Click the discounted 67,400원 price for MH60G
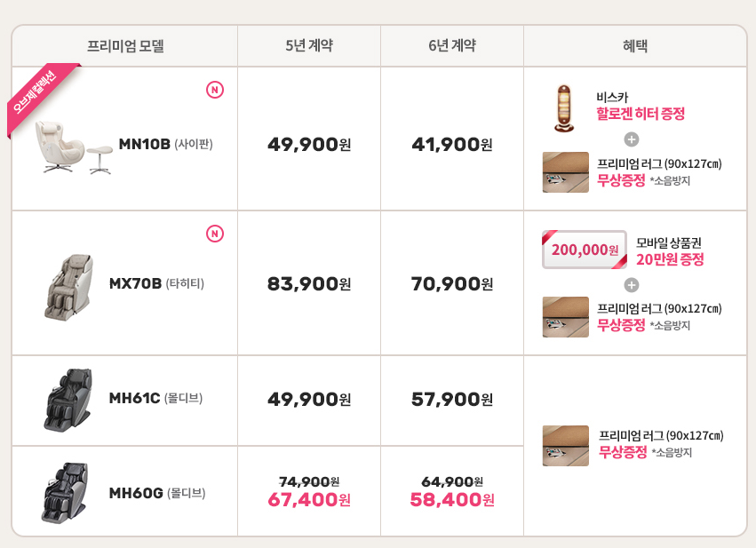 pos(309,500)
